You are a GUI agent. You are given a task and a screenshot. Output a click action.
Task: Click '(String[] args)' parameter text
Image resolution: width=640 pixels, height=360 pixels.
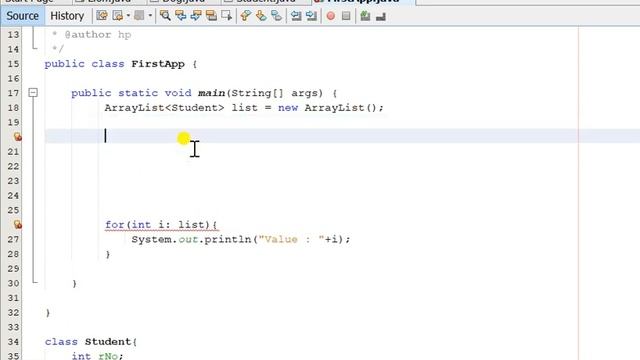274,93
